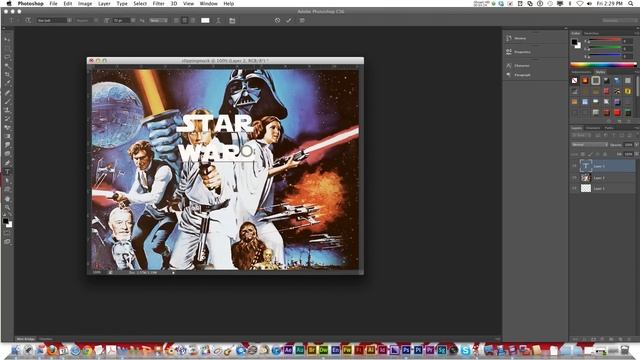Image resolution: width=640 pixels, height=360 pixels.
Task: Select the Lasso tool
Action: click(x=7, y=57)
